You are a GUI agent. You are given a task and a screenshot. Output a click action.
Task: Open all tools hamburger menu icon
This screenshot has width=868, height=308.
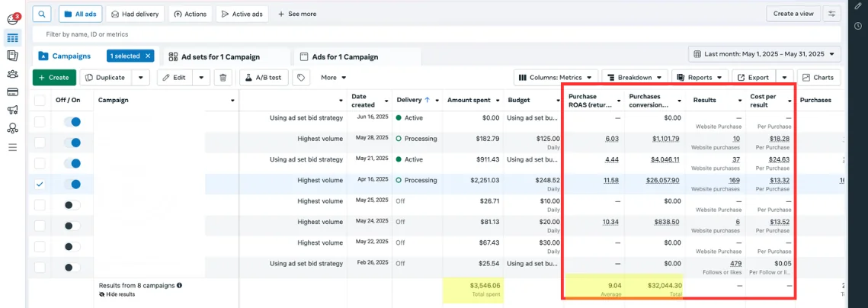point(12,147)
